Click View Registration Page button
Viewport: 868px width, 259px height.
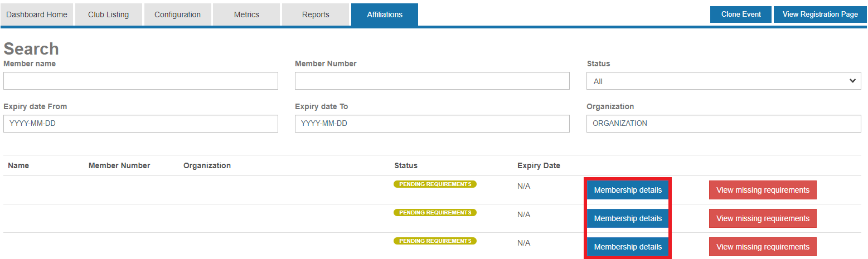[x=819, y=14]
